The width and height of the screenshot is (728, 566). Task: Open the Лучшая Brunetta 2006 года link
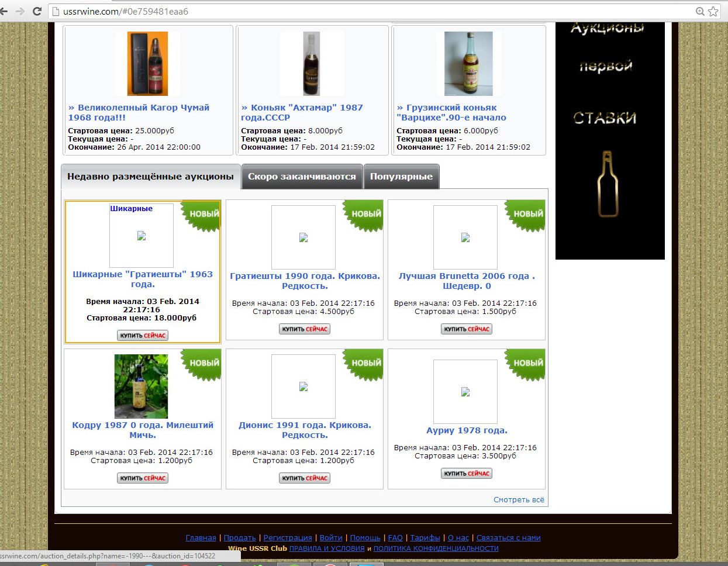coord(467,281)
